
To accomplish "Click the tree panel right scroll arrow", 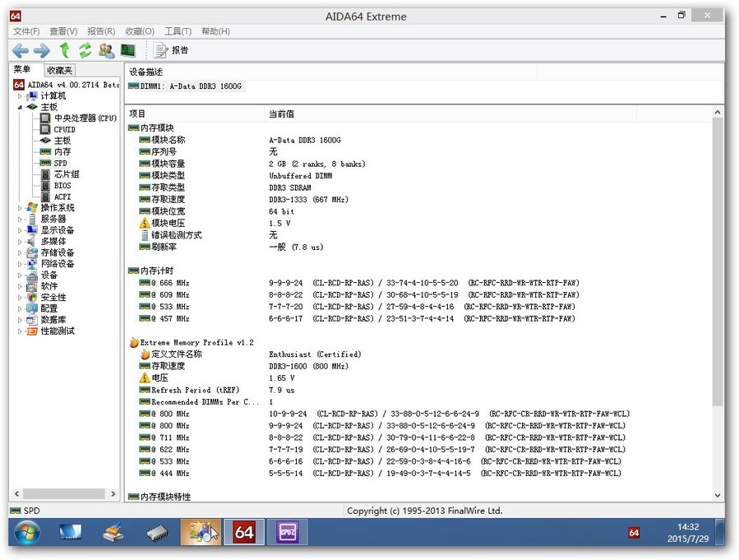I will pos(113,493).
